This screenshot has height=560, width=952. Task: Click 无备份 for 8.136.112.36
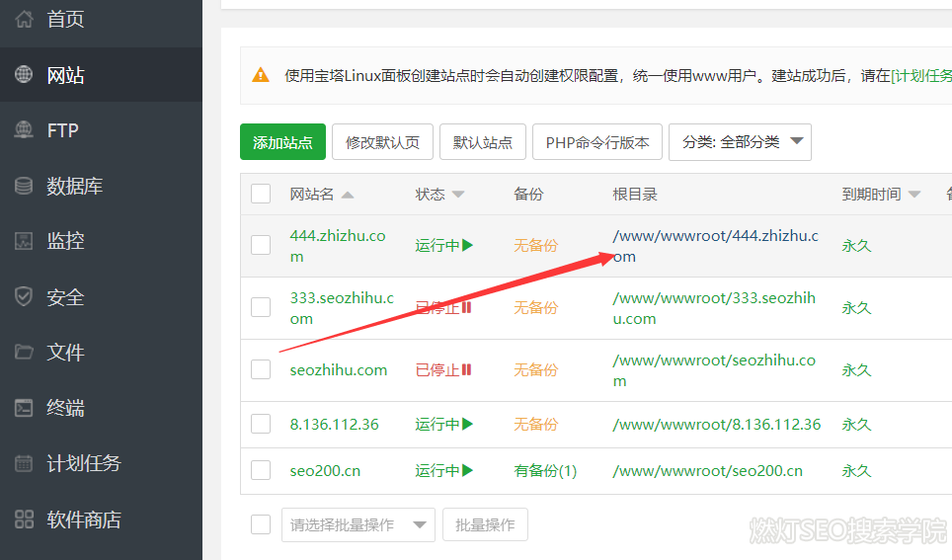coord(535,424)
